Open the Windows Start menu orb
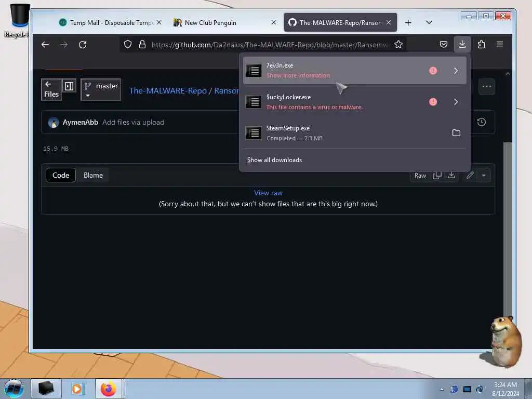This screenshot has width=532, height=399. pos(14,389)
